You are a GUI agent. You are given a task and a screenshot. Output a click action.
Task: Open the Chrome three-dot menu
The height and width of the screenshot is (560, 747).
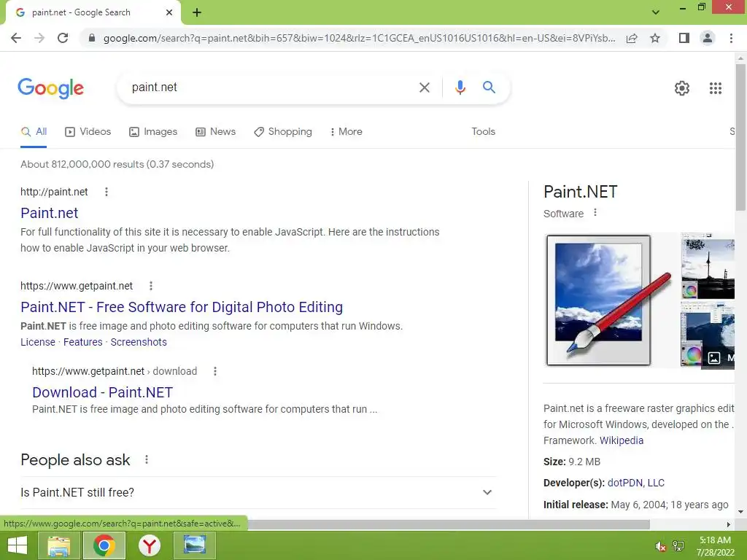click(x=731, y=38)
